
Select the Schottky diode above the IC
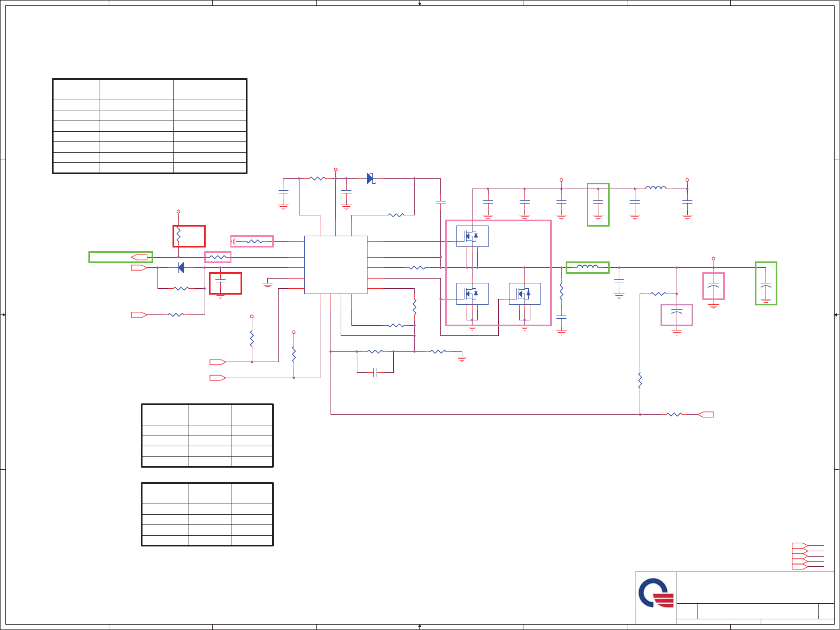pos(370,178)
